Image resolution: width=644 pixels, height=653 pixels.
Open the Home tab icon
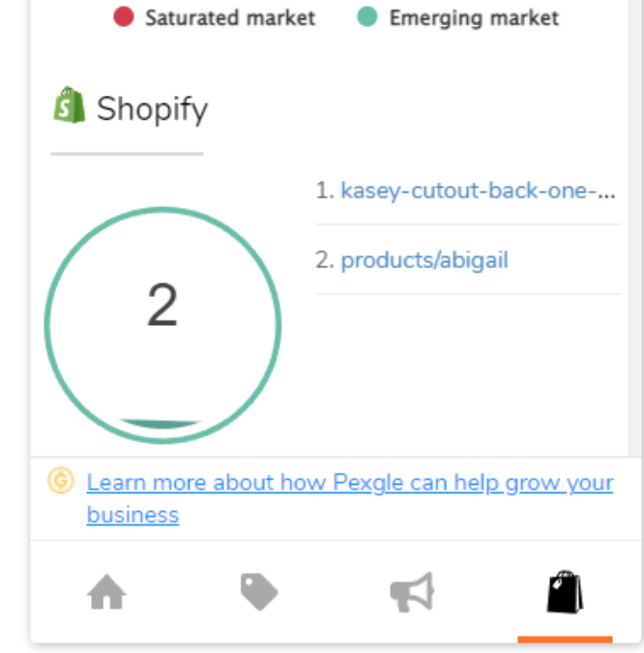coord(107,592)
